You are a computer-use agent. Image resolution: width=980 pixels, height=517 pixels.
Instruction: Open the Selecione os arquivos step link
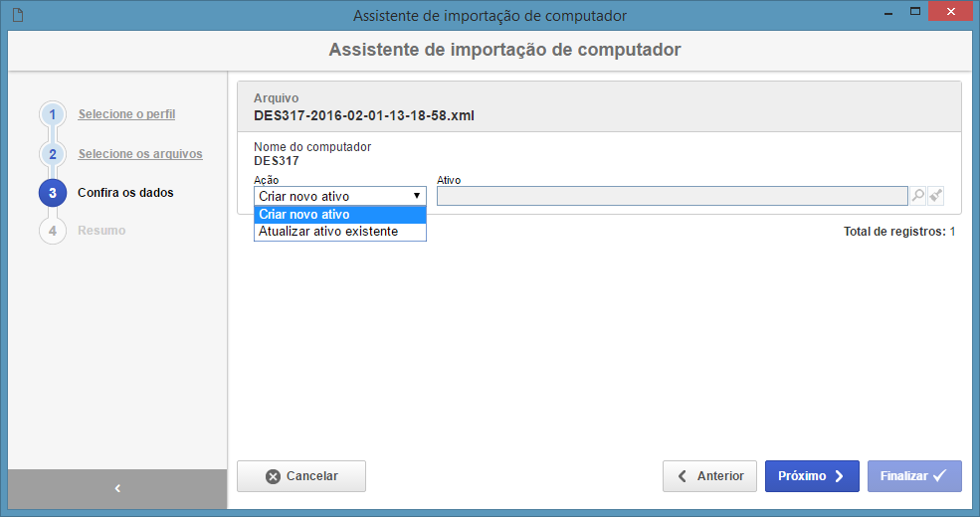(140, 153)
